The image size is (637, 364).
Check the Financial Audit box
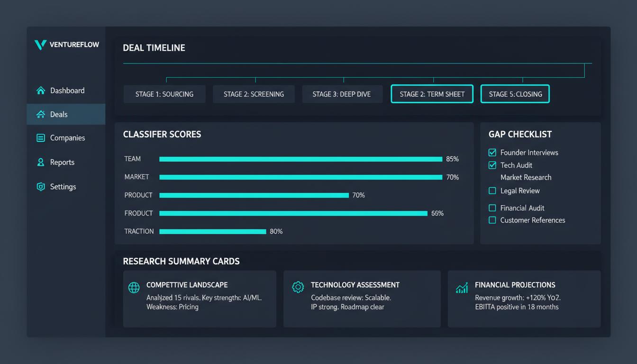492,208
